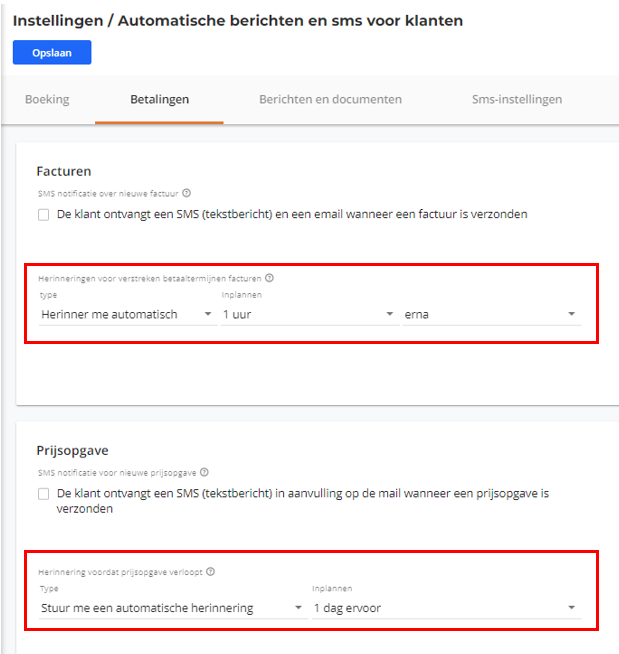Open 'Stuur me een automatische herinnering' dropdown
Screen dimensions: 619x654
tap(173, 608)
